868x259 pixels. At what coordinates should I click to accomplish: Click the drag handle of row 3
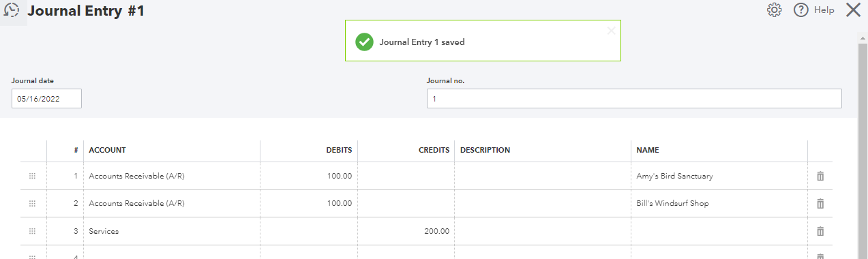pyautogui.click(x=32, y=231)
